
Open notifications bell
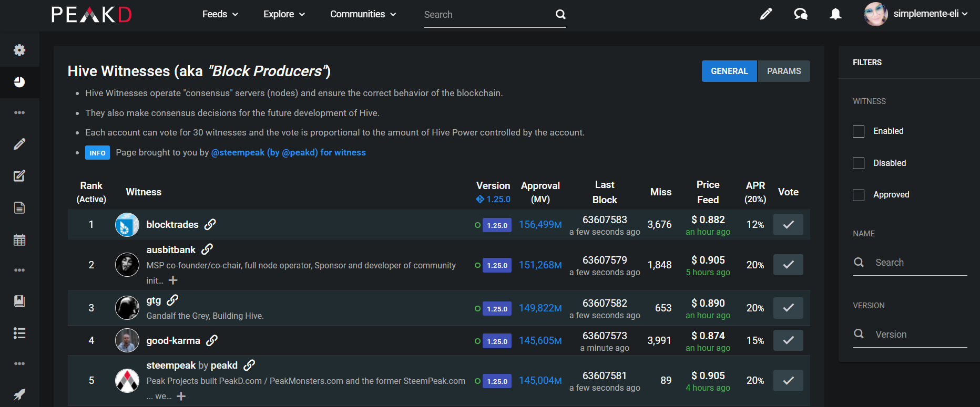tap(835, 14)
